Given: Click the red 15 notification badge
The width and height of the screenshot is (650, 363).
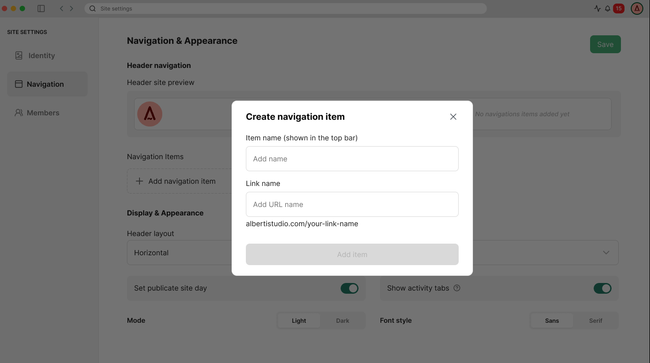Looking at the screenshot, I should (x=619, y=8).
